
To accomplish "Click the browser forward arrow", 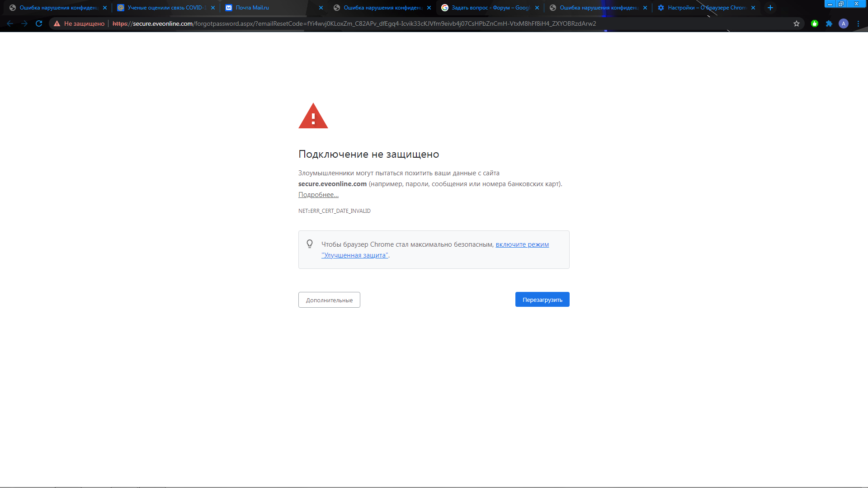I will tap(24, 23).
